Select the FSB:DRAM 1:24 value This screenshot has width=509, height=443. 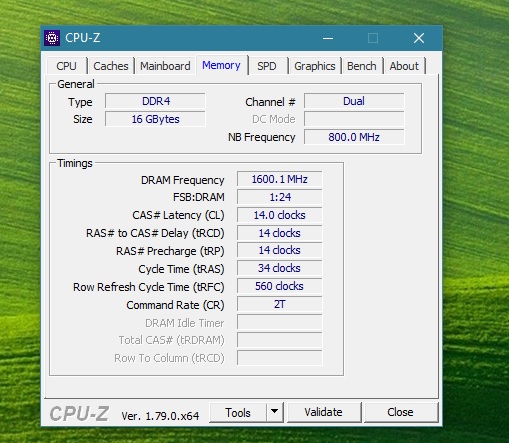[x=280, y=197]
